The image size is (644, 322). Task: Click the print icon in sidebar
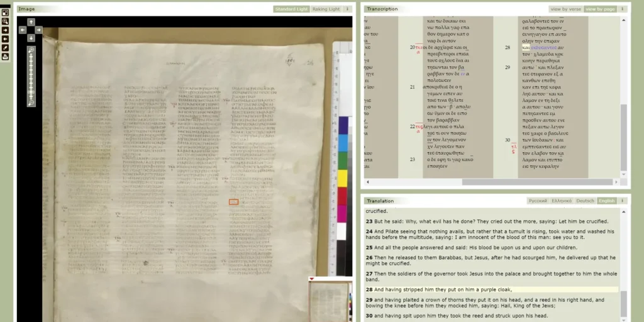(5, 57)
